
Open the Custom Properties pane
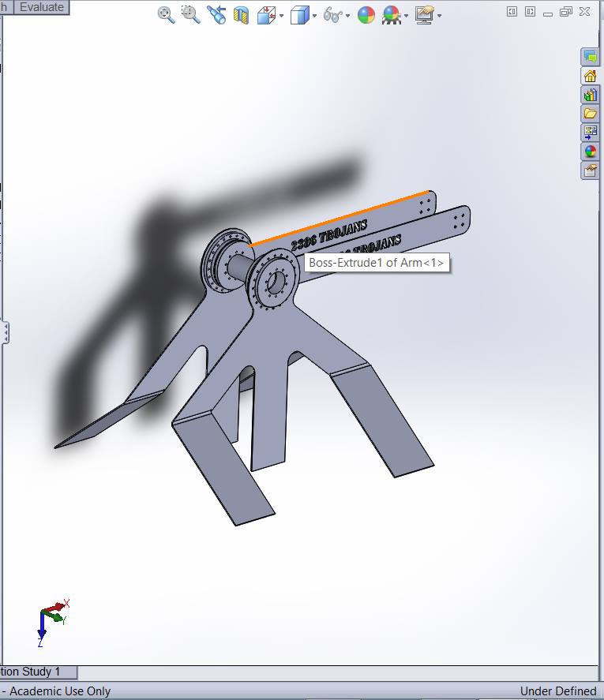(590, 170)
